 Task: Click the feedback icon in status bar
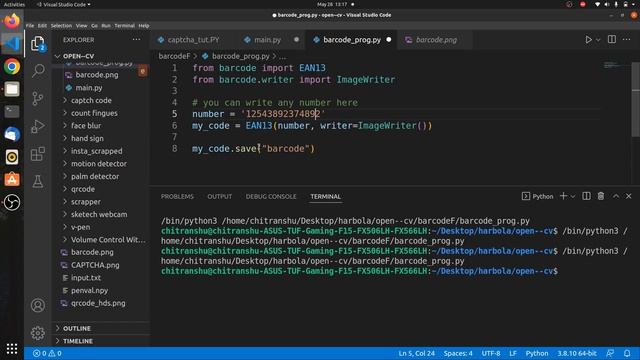[610, 353]
